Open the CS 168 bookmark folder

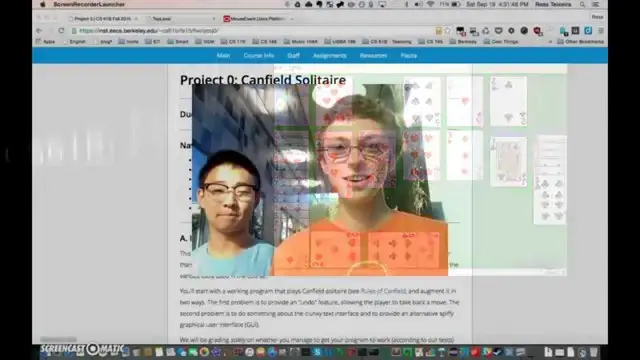click(x=264, y=42)
